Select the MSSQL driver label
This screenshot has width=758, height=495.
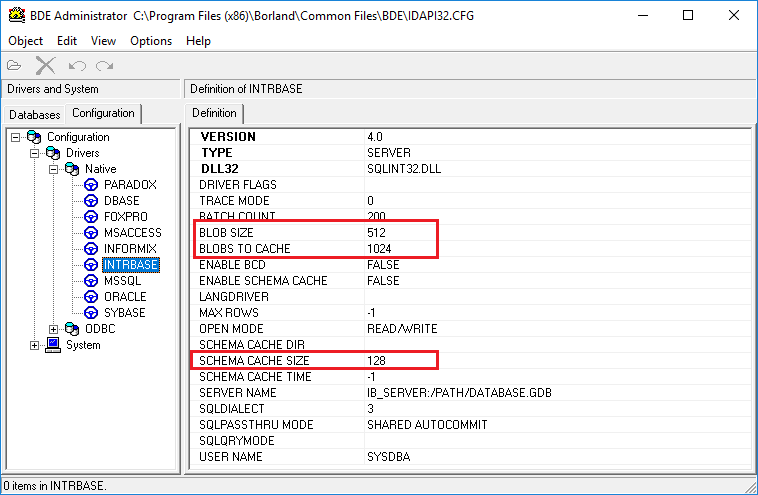[122, 280]
